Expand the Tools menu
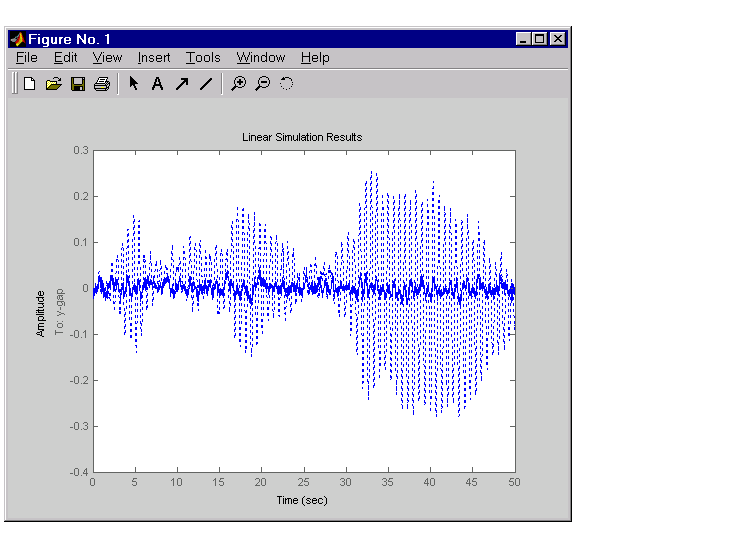Viewport: 750px width, 534px height. pyautogui.click(x=203, y=58)
